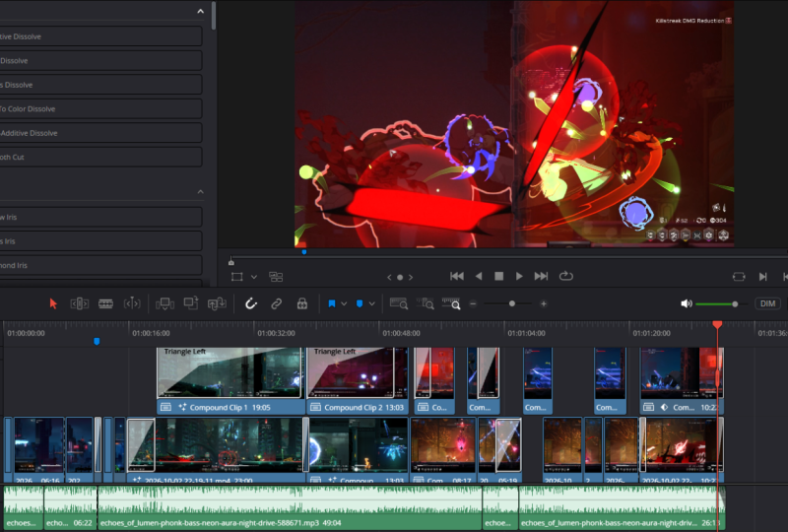Zoom in timeline with plus button
This screenshot has height=532, width=788.
[544, 303]
